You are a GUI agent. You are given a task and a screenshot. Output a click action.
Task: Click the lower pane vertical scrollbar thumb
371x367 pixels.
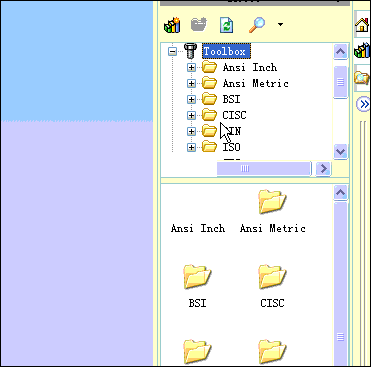click(x=340, y=284)
